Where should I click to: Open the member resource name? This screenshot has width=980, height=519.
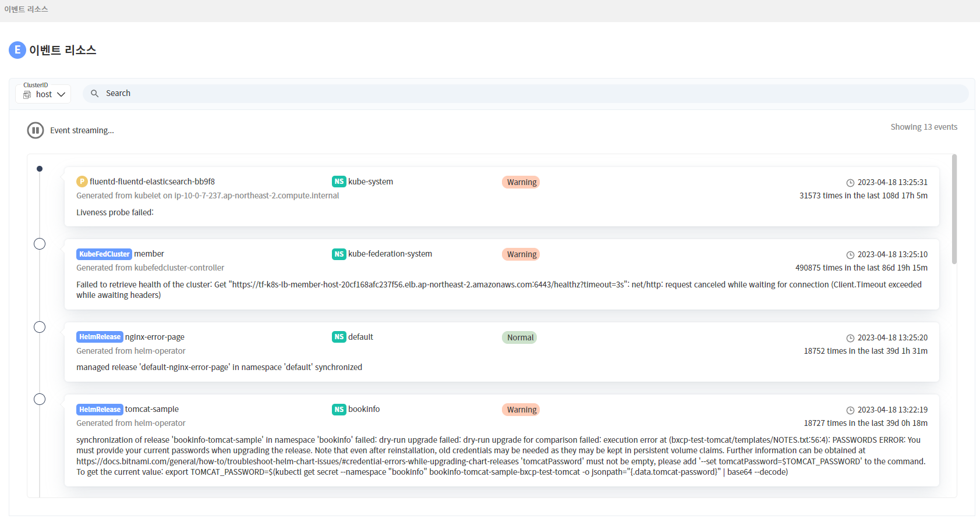pos(149,254)
